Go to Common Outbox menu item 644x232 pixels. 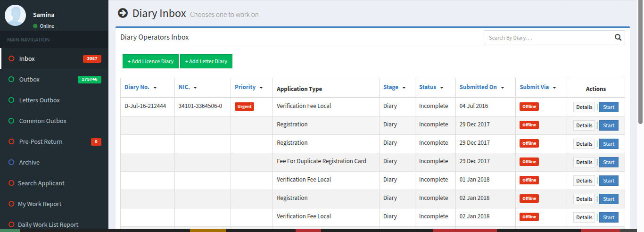pos(54,121)
